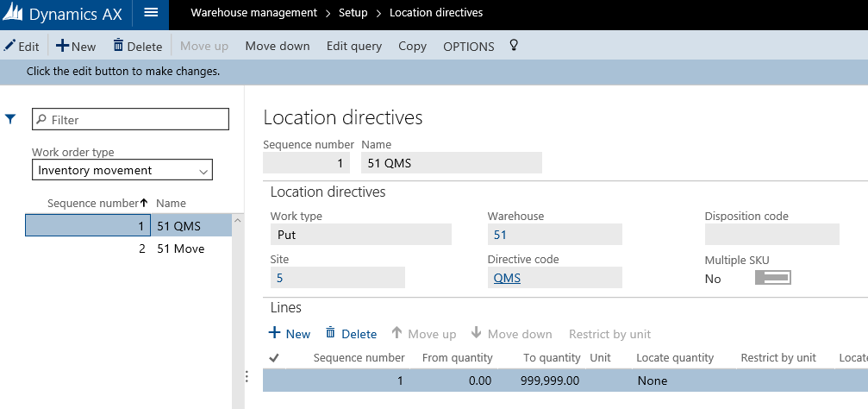Sort by Sequence number column header
Image resolution: width=868 pixels, height=409 pixels.
pyautogui.click(x=93, y=203)
